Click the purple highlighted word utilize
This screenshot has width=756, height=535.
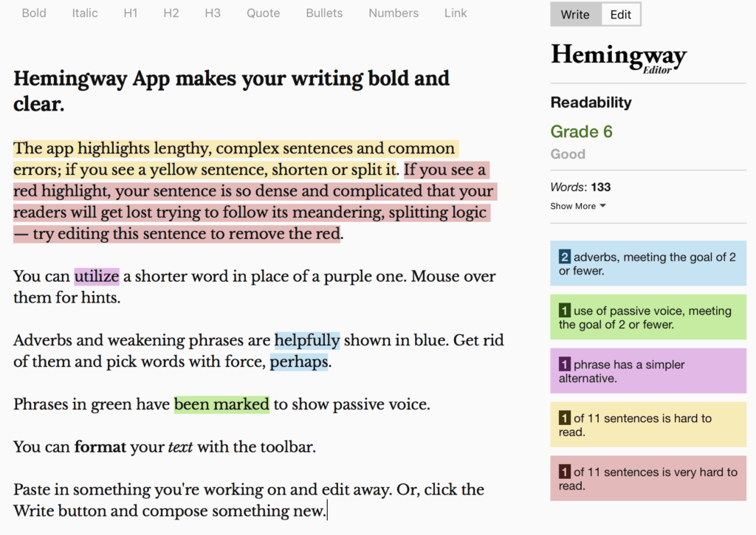click(97, 276)
